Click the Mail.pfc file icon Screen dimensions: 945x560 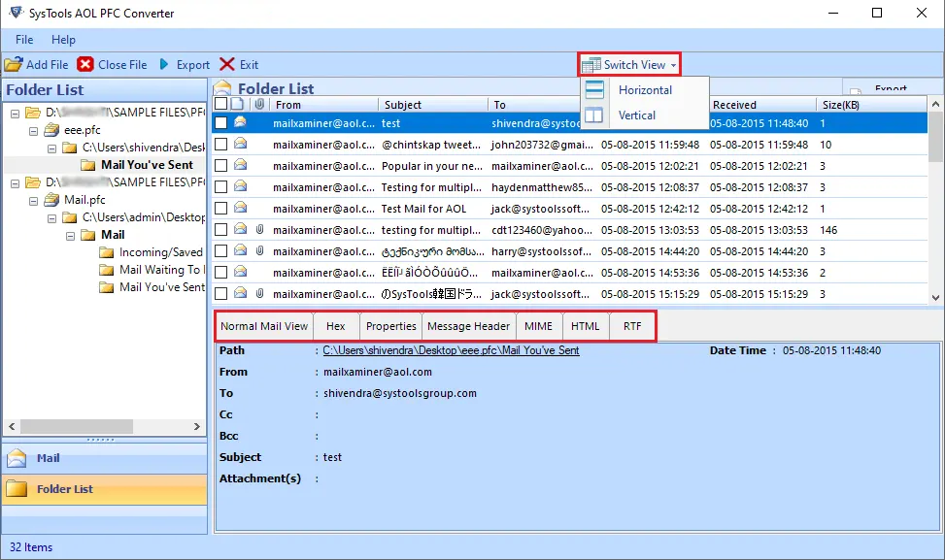coord(52,199)
